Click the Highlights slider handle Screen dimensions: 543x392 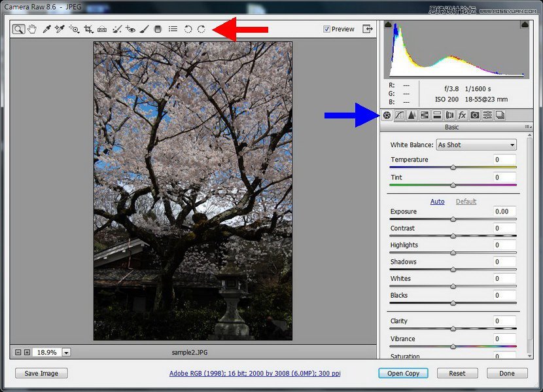(x=453, y=253)
